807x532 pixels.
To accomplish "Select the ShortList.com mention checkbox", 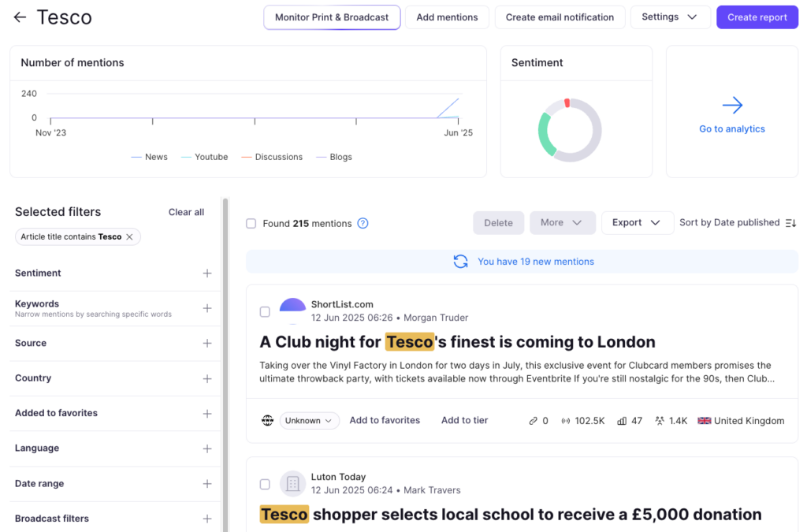I will (265, 312).
